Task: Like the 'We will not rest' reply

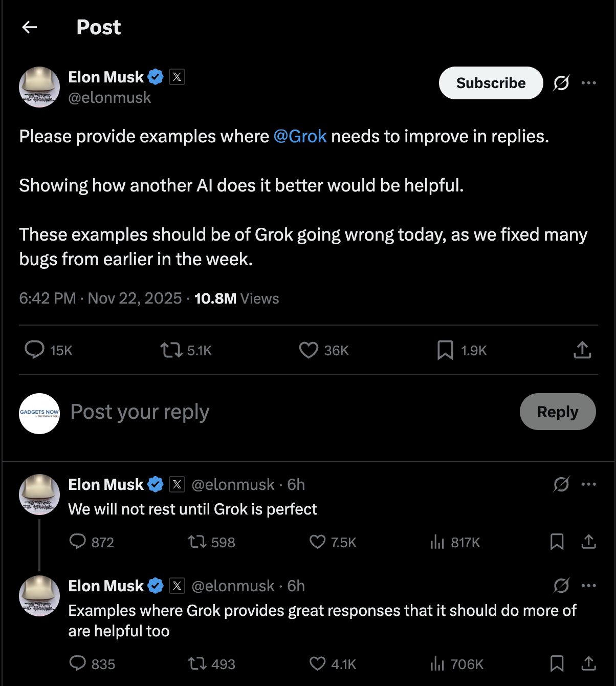Action: coord(317,542)
